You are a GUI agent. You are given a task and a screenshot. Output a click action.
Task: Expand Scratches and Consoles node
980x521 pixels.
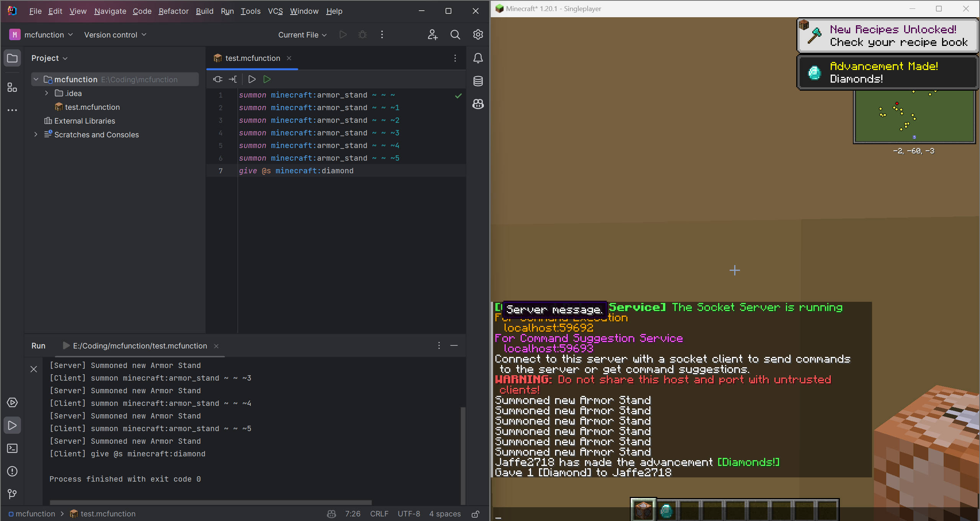[x=36, y=135]
